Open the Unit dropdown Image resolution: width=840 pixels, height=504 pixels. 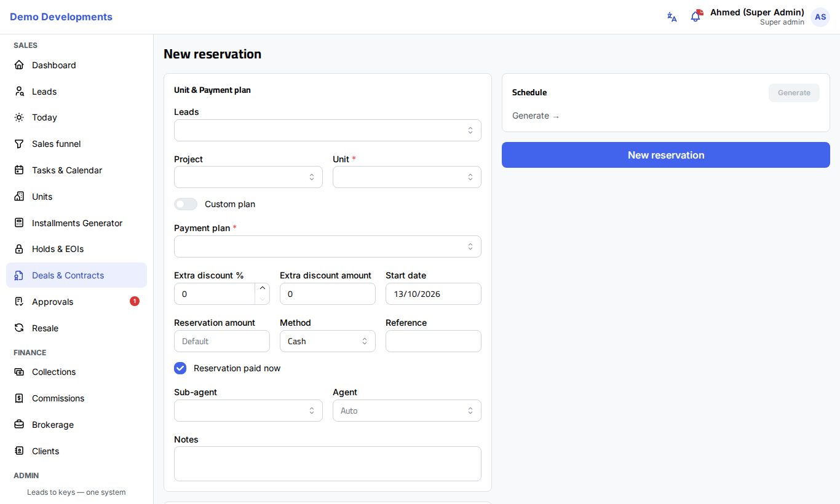[x=407, y=177]
